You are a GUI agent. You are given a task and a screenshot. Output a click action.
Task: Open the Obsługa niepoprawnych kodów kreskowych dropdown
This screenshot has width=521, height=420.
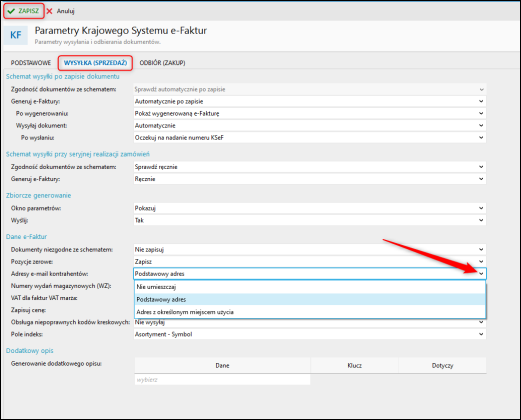coord(310,322)
